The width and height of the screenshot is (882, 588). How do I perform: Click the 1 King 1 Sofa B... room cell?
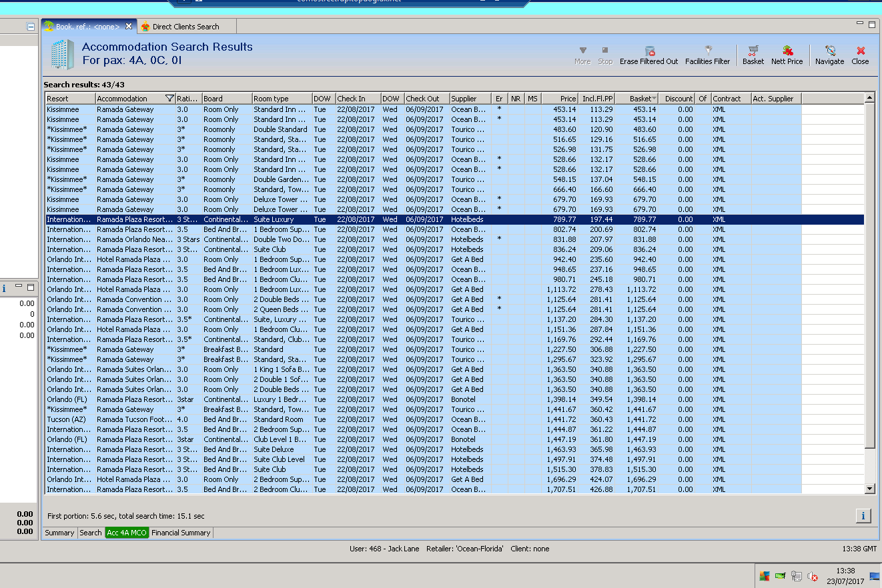(282, 369)
